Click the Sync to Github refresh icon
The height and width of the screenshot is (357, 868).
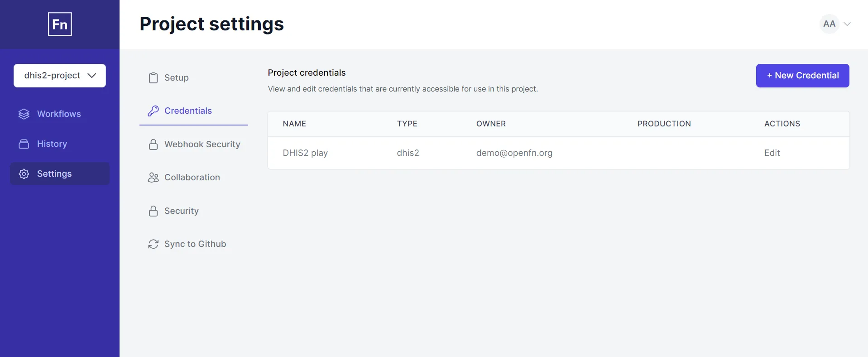[x=153, y=244]
